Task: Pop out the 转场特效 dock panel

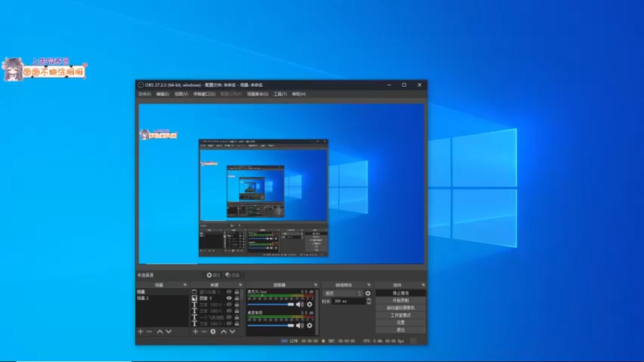Action: (369, 285)
